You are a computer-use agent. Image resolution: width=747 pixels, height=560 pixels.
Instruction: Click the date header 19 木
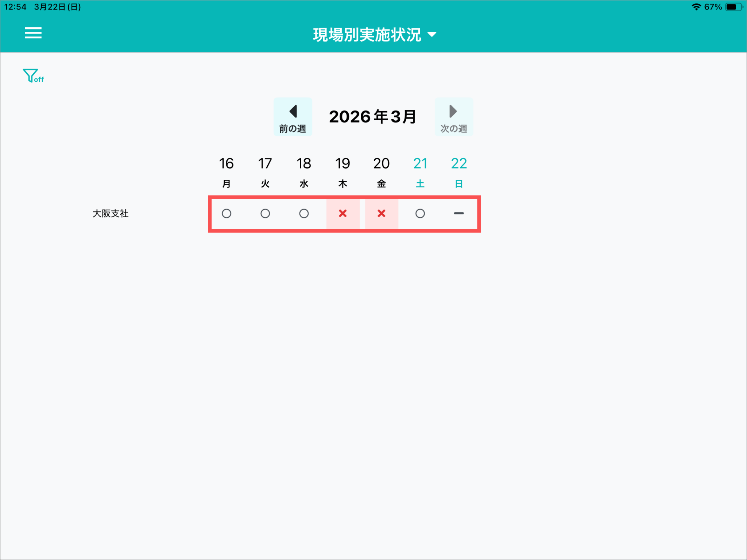342,172
